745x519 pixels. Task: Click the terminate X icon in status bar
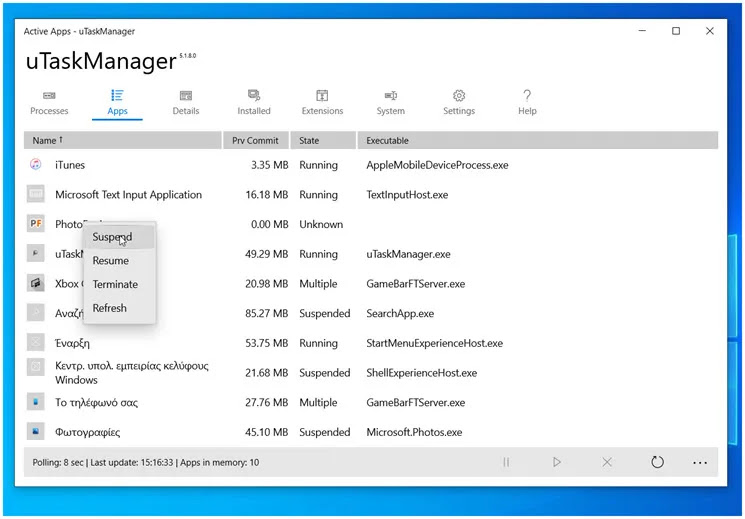(607, 462)
